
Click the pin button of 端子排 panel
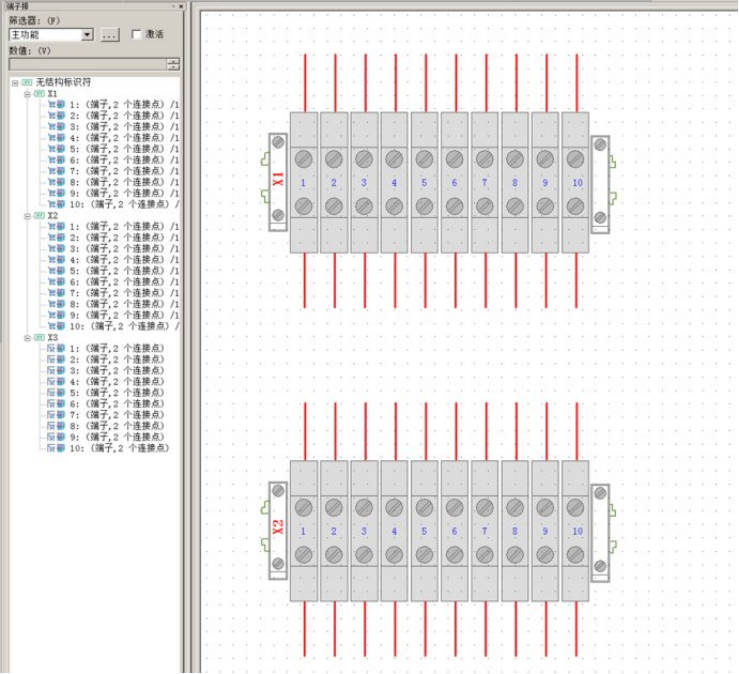coord(173,6)
